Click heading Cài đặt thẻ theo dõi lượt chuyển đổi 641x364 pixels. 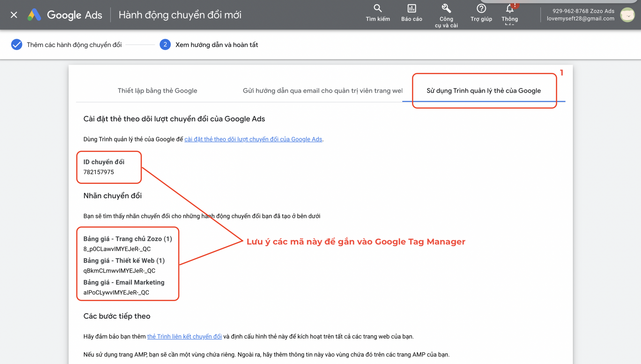(174, 119)
